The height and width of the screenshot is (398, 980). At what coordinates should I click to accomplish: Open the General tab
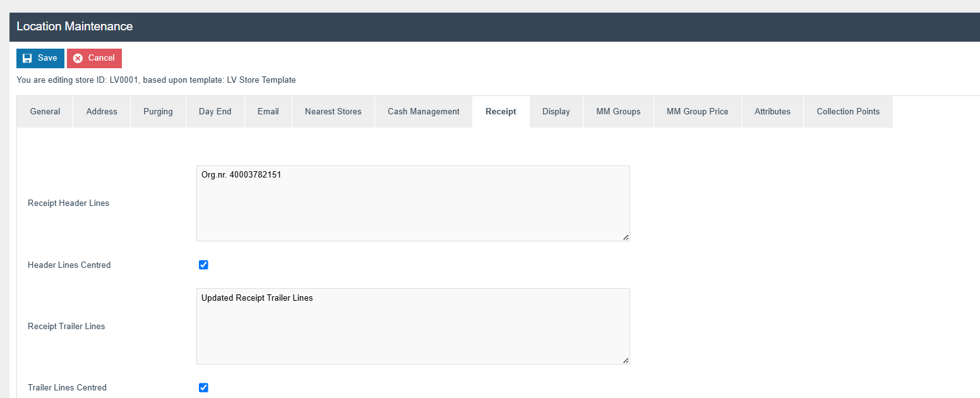[x=45, y=112]
